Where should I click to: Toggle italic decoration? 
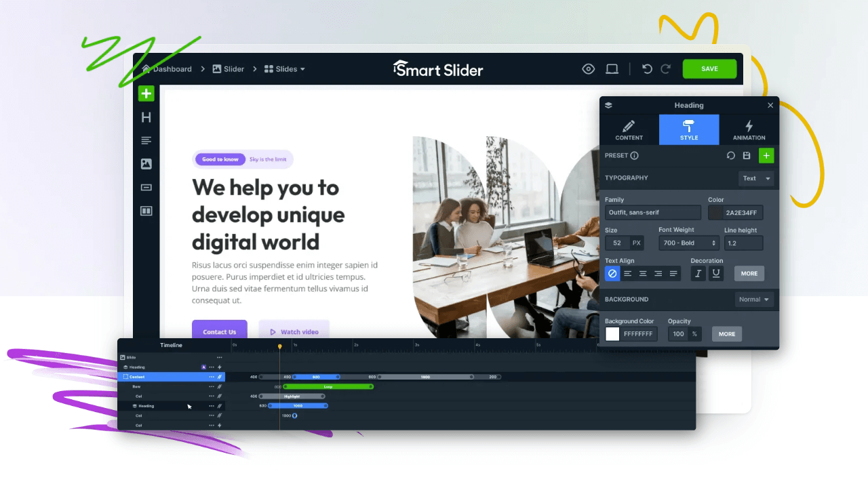pyautogui.click(x=698, y=273)
